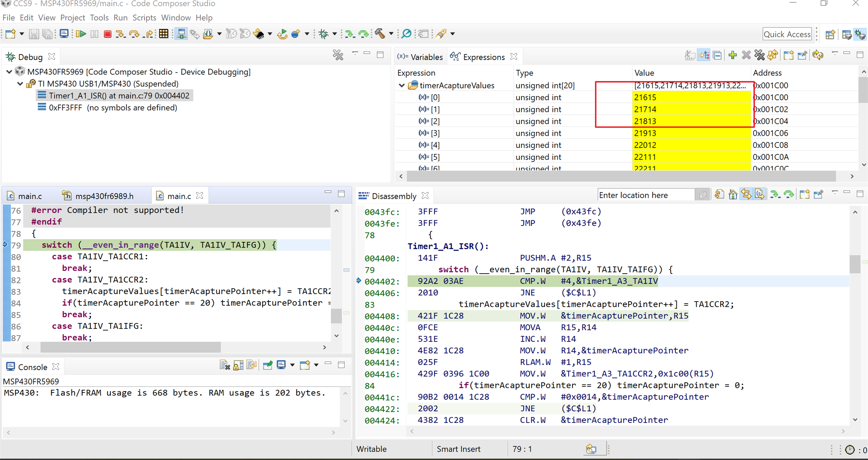
Task: Remove all terminated launches in Debug view
Action: coord(338,55)
